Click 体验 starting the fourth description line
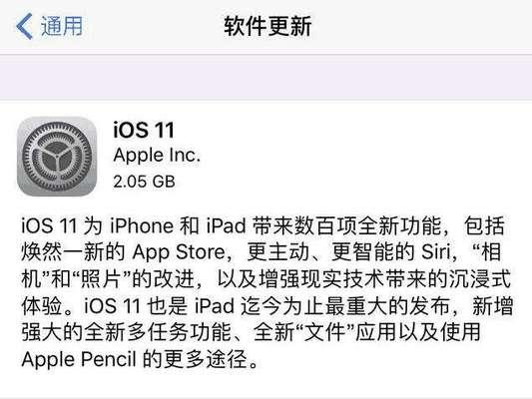The width and height of the screenshot is (532, 399). pos(42,306)
